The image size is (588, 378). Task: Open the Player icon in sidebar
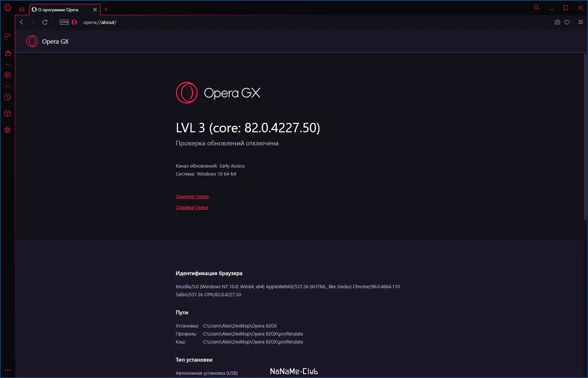pyautogui.click(x=8, y=75)
